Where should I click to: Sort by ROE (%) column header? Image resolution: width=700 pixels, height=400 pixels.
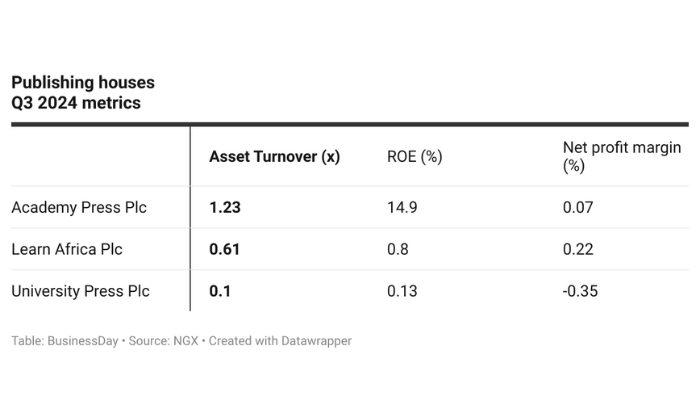414,157
